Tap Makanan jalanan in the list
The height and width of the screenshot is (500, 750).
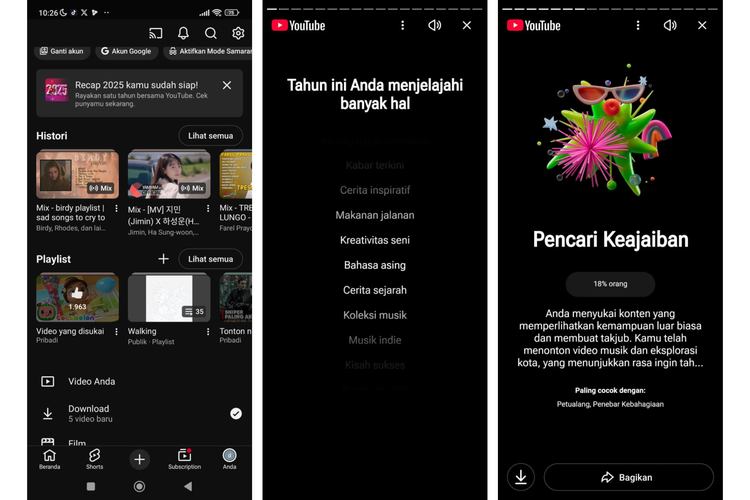coord(375,215)
